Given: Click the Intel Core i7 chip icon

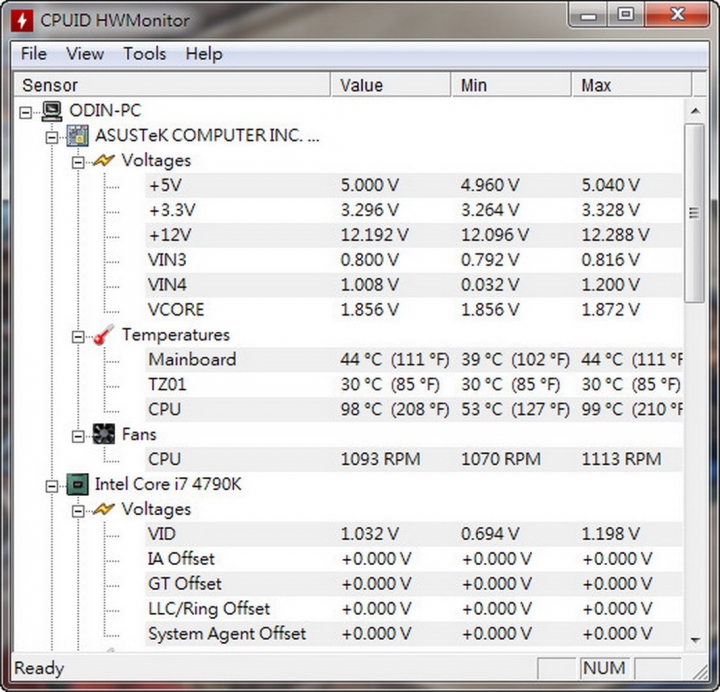Looking at the screenshot, I should (x=77, y=484).
